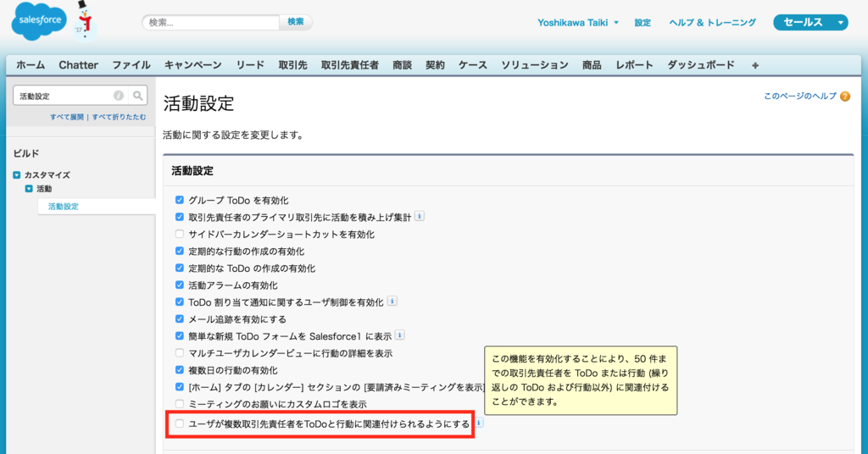Toggle 複数日の行動の有効化 checkbox

180,370
